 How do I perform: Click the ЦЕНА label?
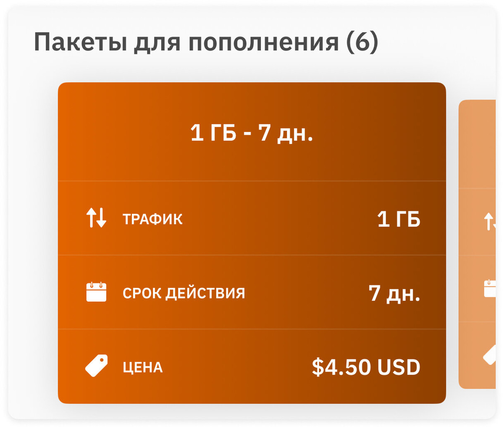(x=143, y=367)
